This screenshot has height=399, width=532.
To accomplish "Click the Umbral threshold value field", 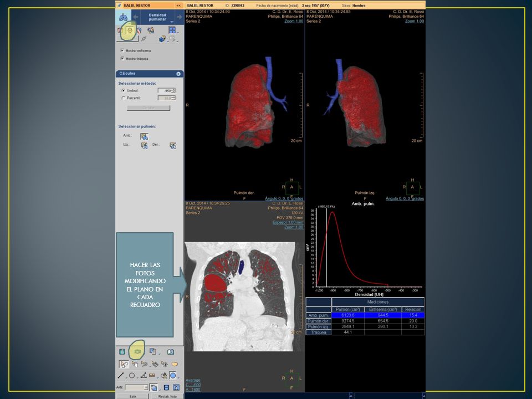I will pos(165,90).
